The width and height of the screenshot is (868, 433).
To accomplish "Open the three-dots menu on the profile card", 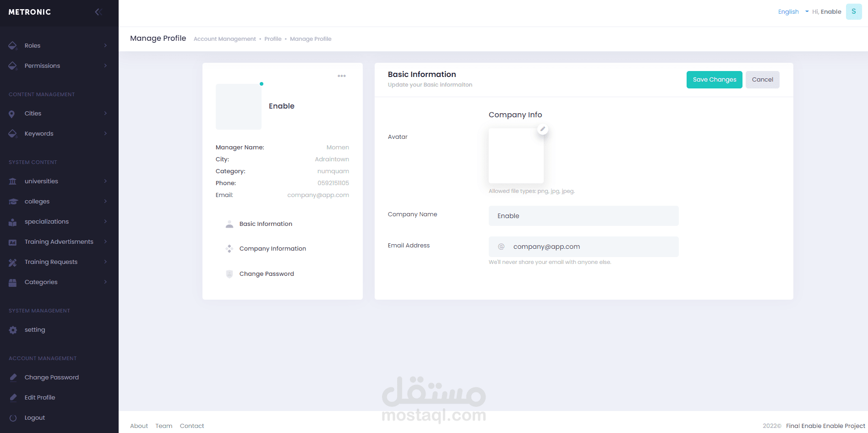I will 342,76.
